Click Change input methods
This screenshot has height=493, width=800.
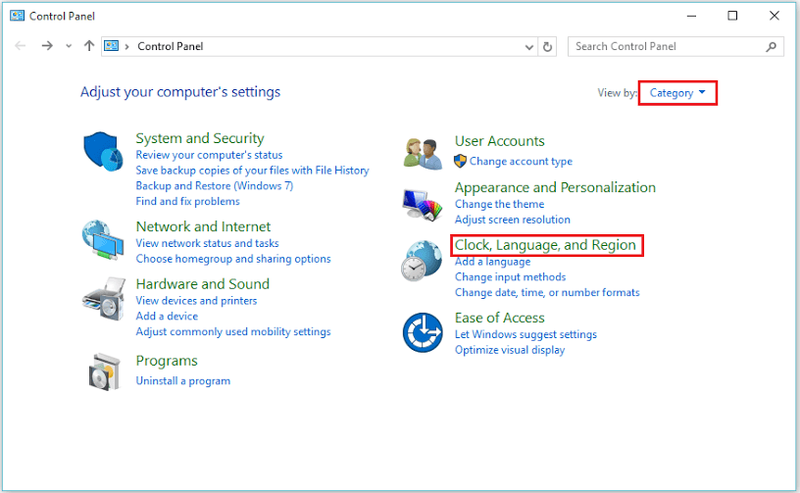[511, 277]
